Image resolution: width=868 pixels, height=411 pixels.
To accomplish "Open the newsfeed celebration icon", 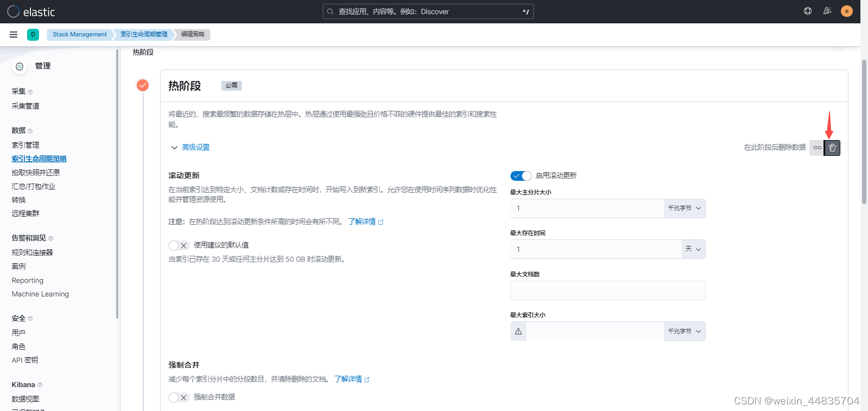I will [x=827, y=11].
